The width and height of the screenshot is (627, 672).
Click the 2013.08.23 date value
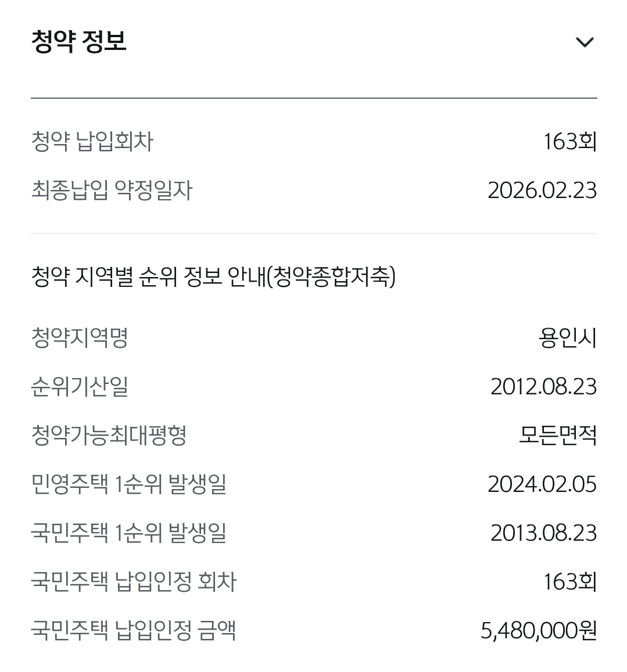click(x=543, y=533)
